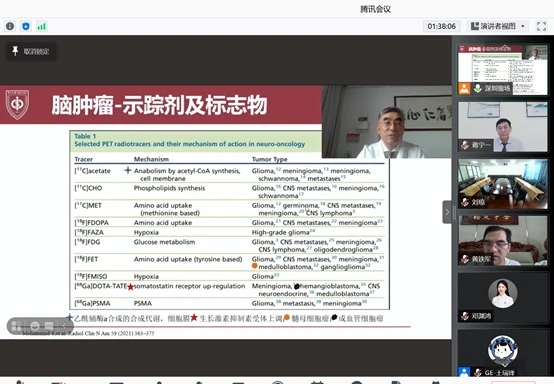554x384 pixels.
Task: Select the 刘琼 conference room video tile
Action: [x=502, y=184]
